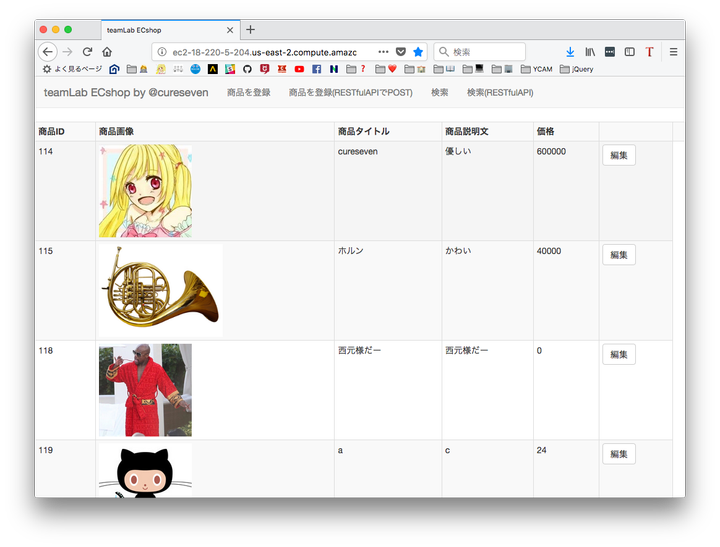The width and height of the screenshot is (720, 547).
Task: Click 編集 button for product 119
Action: (619, 454)
